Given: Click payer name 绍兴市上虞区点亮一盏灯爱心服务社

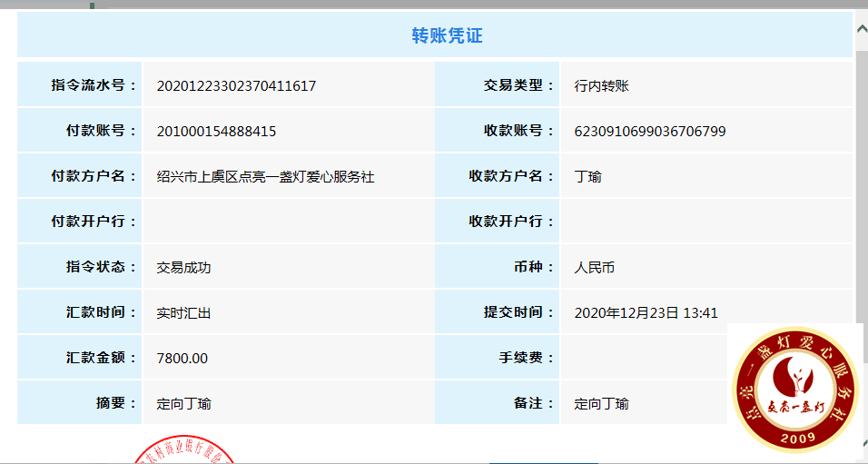Looking at the screenshot, I should 266,177.
